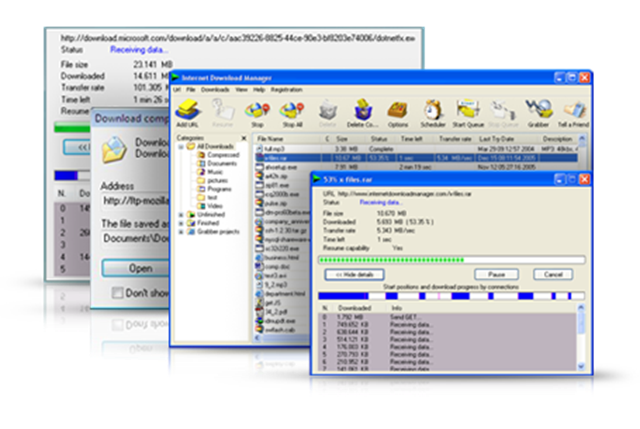Screen dimensions: 640x429
Task: Click Open in Download complete dialog
Action: click(136, 268)
